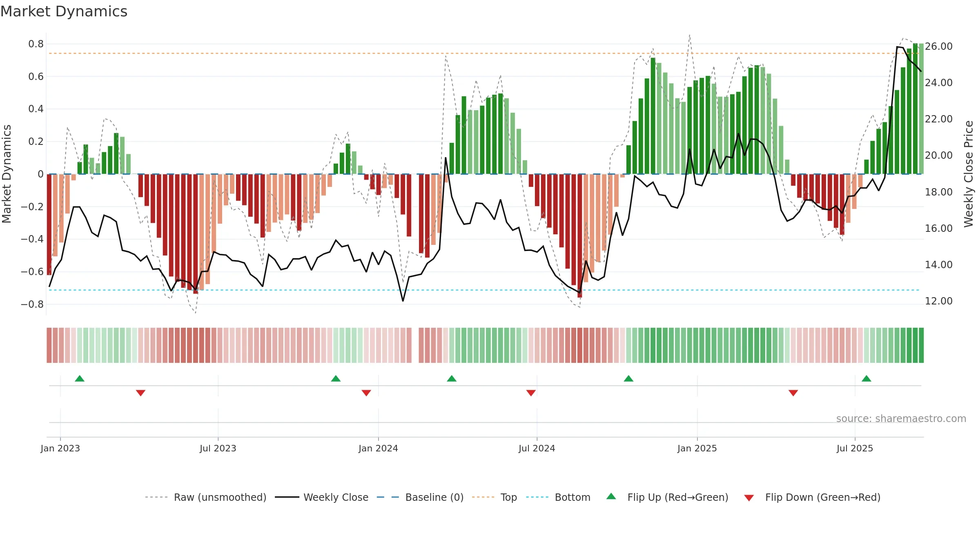Select the Flip Up marker in autumn 2024

[x=628, y=378]
